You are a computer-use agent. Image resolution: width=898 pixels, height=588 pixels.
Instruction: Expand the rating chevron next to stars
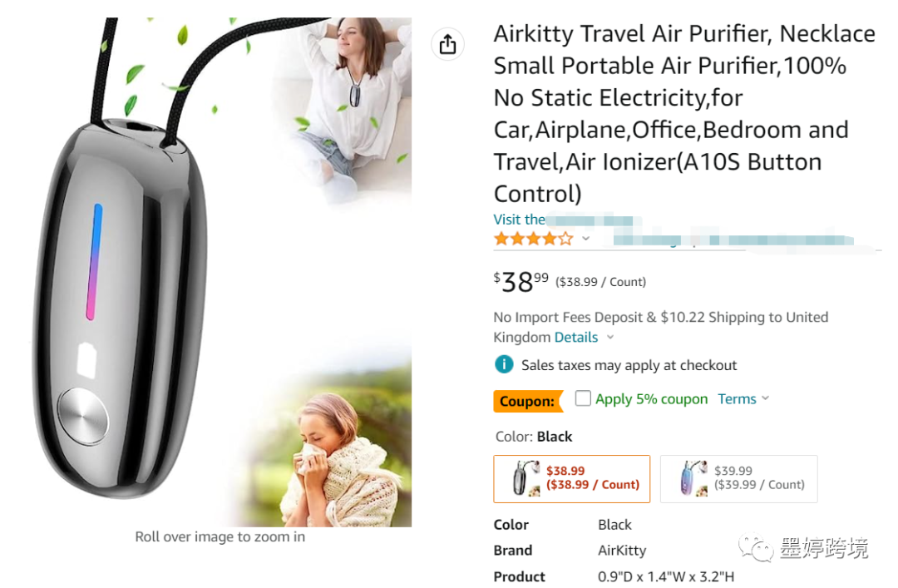[586, 239]
